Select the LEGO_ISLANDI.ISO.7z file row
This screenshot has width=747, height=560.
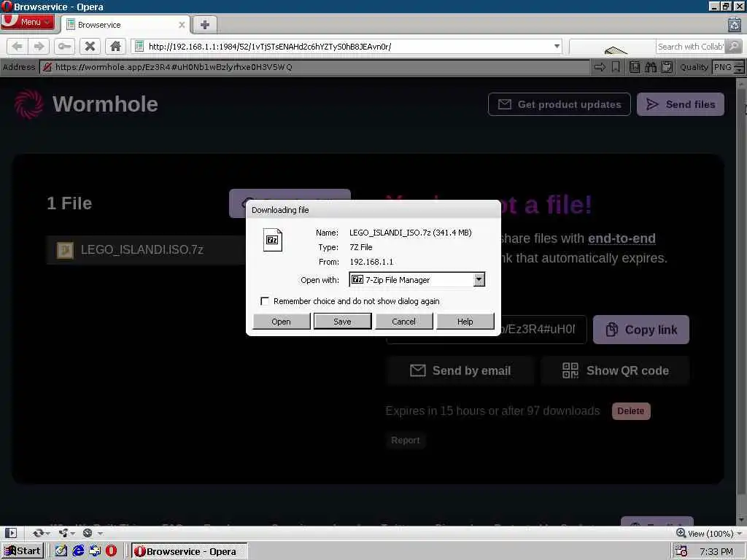click(x=146, y=249)
